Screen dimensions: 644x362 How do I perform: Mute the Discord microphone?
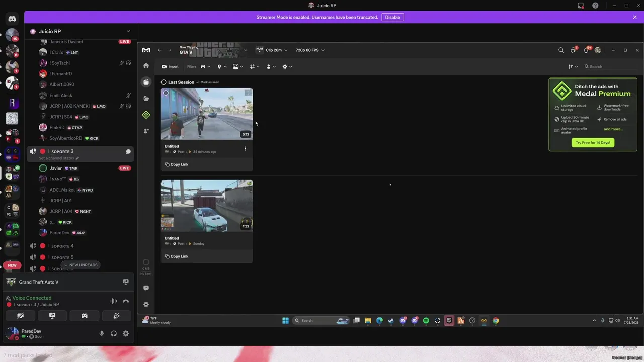pos(102,333)
